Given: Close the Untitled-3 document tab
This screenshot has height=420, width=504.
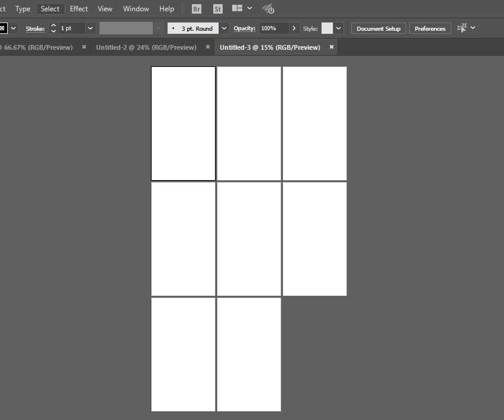Looking at the screenshot, I should (332, 47).
